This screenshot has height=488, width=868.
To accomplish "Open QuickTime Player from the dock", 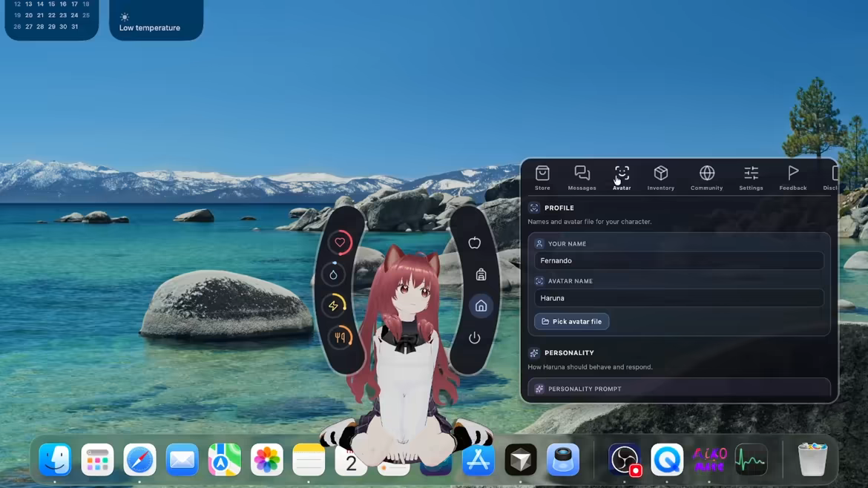I will pos(667,459).
